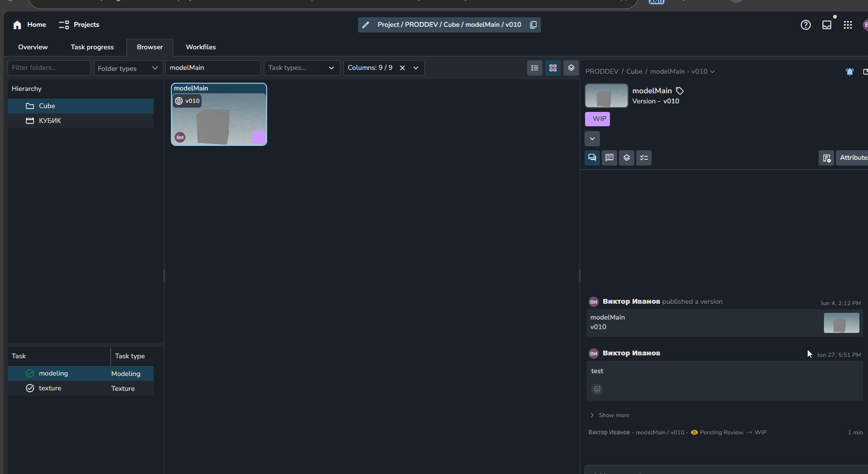Show comments only feed icon
Viewport: 868px width, 474px height.
coord(609,158)
